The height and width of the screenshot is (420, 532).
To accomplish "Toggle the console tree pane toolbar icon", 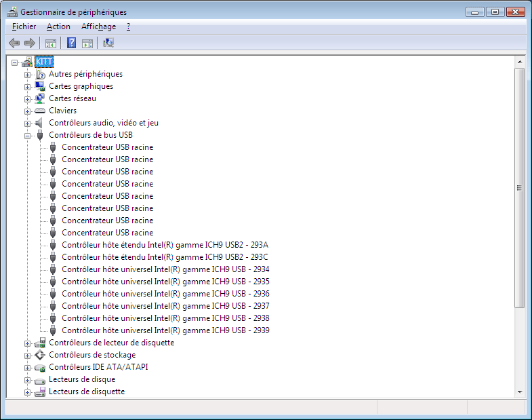I will tap(51, 43).
